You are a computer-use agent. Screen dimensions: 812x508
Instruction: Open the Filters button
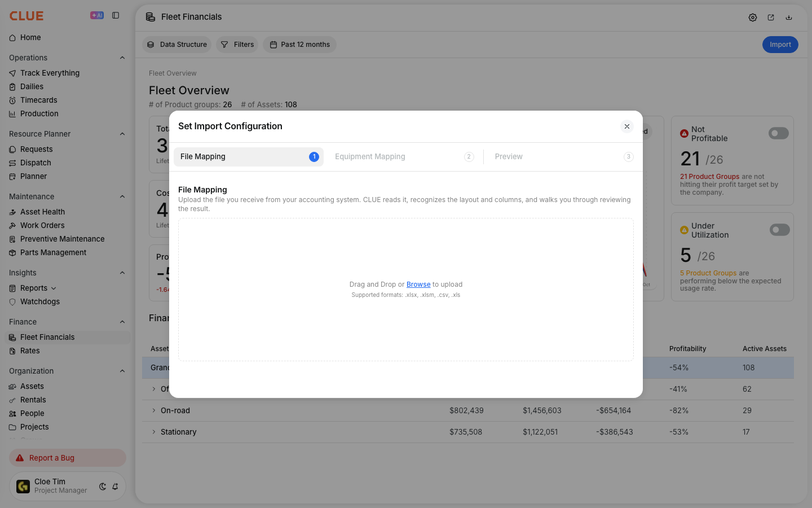[237, 45]
